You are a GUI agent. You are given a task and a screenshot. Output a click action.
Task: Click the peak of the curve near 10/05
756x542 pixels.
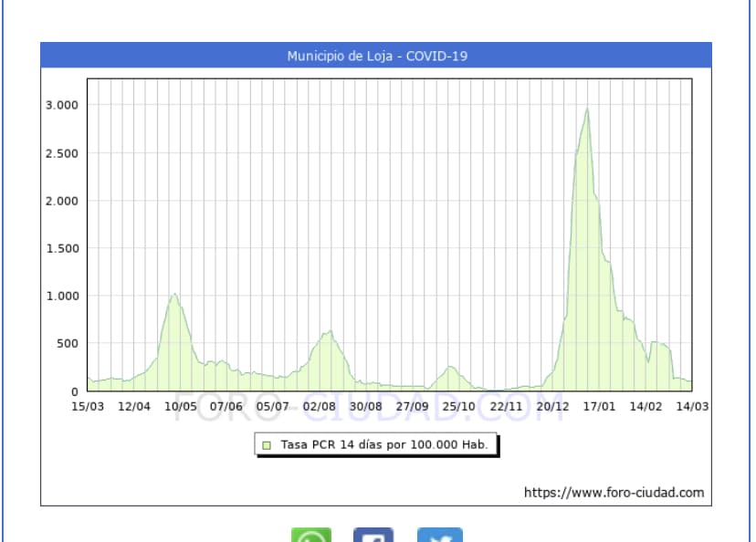[174, 296]
